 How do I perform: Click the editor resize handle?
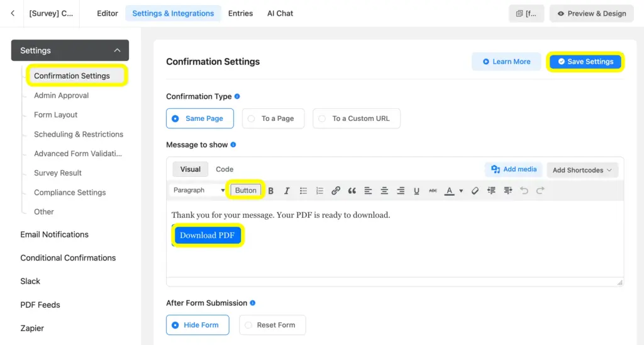(x=619, y=283)
